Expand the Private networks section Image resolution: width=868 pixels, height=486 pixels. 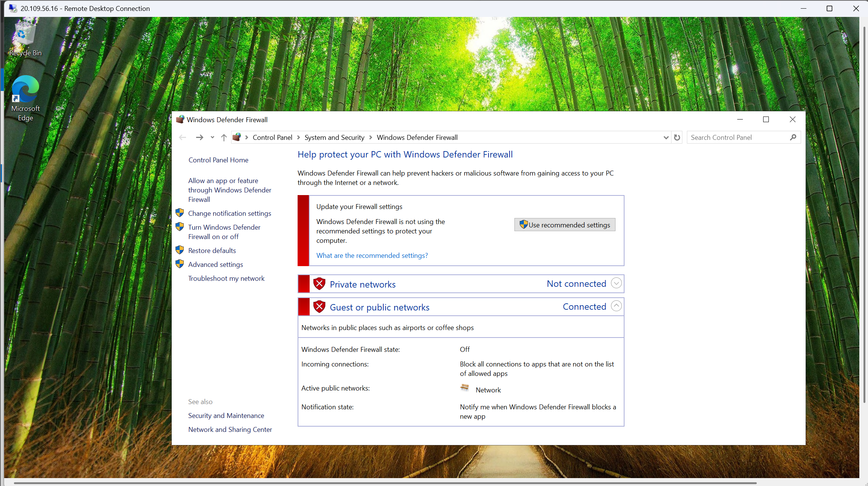[616, 283]
